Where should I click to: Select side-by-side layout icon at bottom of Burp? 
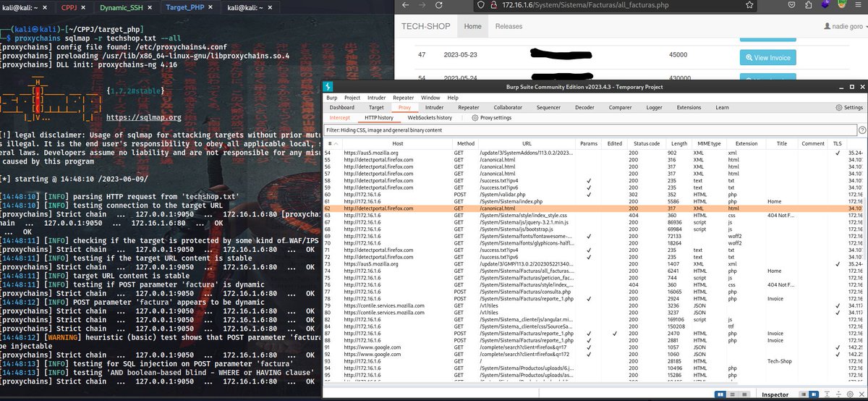click(x=720, y=394)
